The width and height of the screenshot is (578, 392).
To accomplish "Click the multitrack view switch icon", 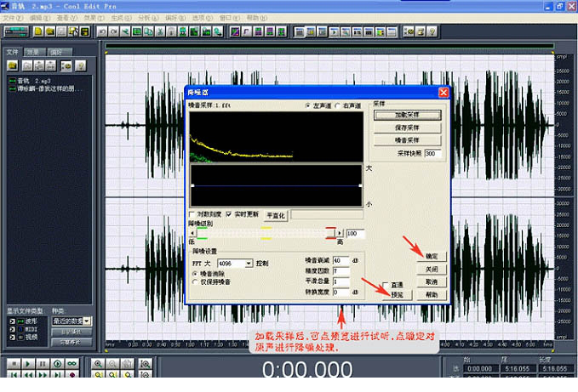I will [x=16, y=31].
